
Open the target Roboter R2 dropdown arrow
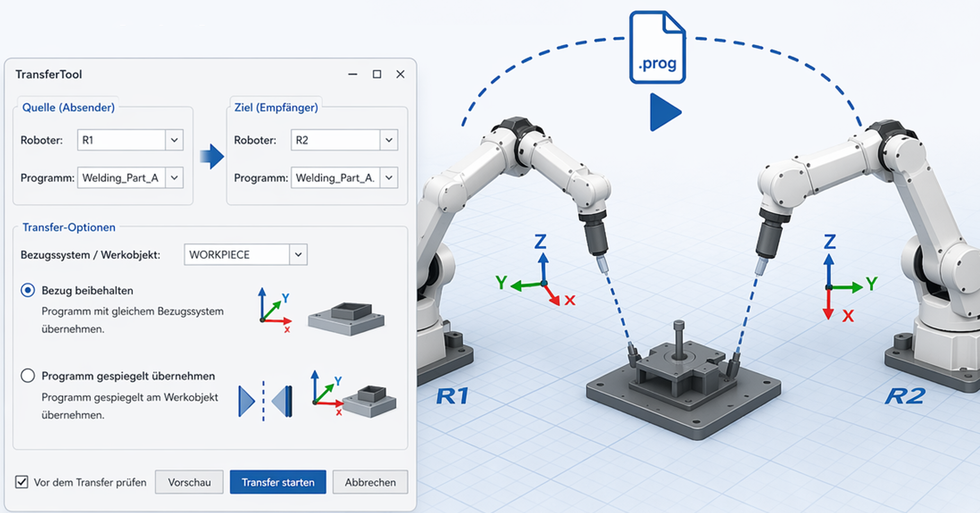pyautogui.click(x=389, y=140)
